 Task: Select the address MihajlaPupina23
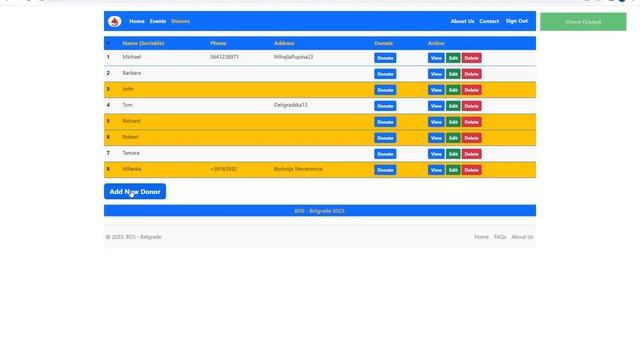point(293,57)
